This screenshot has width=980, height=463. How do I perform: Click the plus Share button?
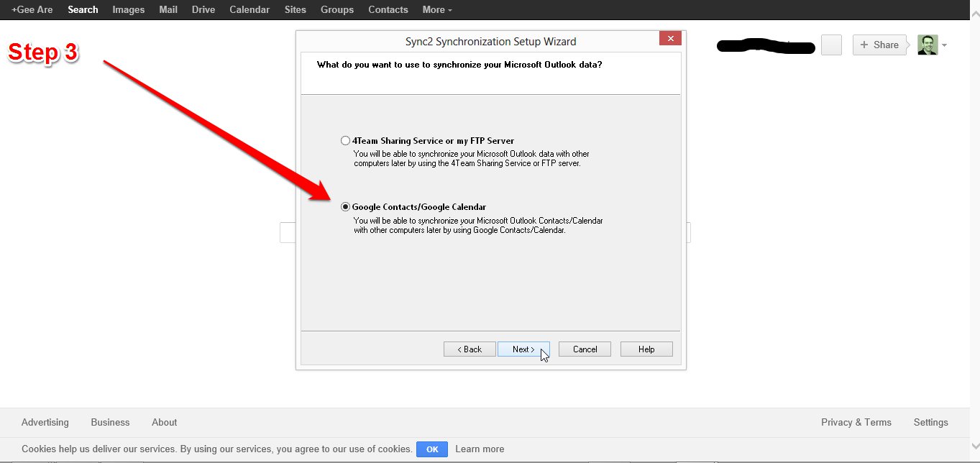tap(879, 45)
